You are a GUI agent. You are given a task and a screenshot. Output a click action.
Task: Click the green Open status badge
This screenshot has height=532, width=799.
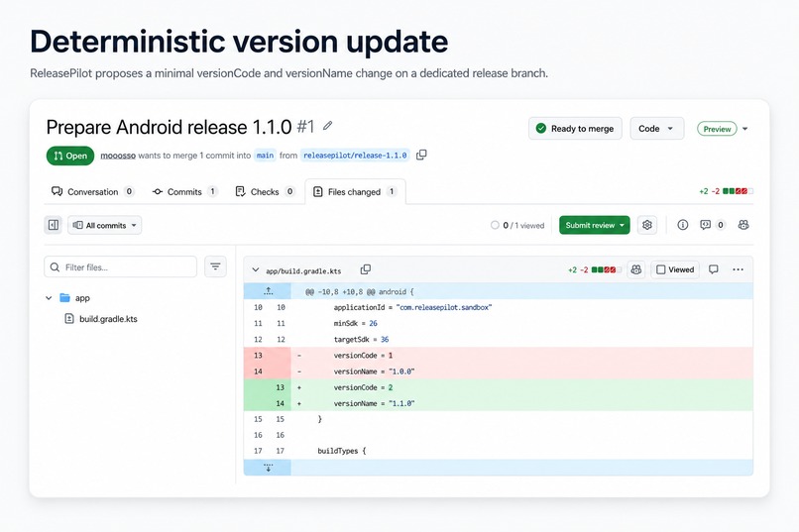(70, 156)
